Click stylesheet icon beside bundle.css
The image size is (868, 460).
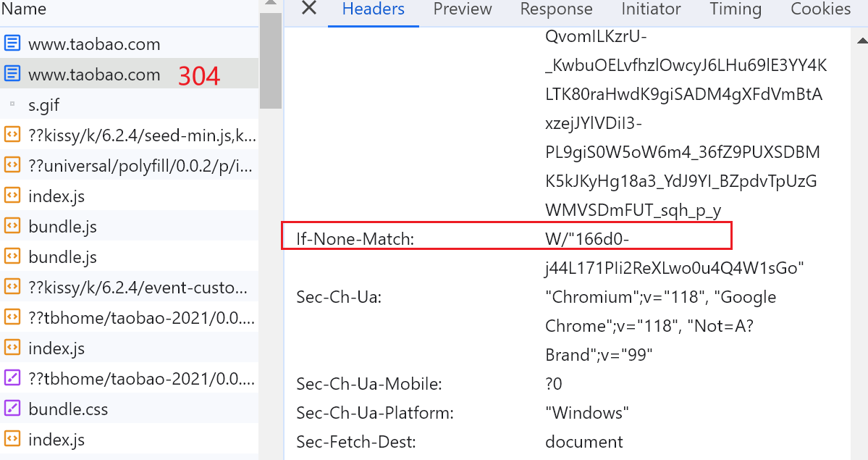[12, 409]
